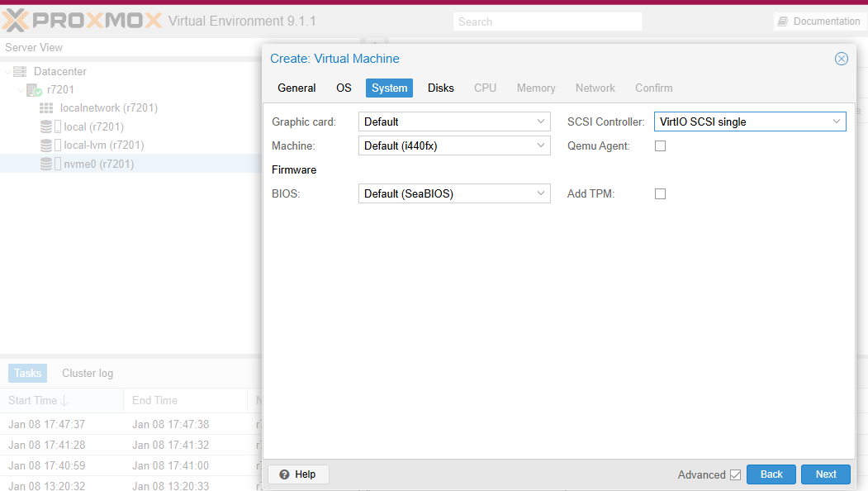868x491 pixels.
Task: Enable the Qemu Agent checkbox
Action: (x=660, y=146)
